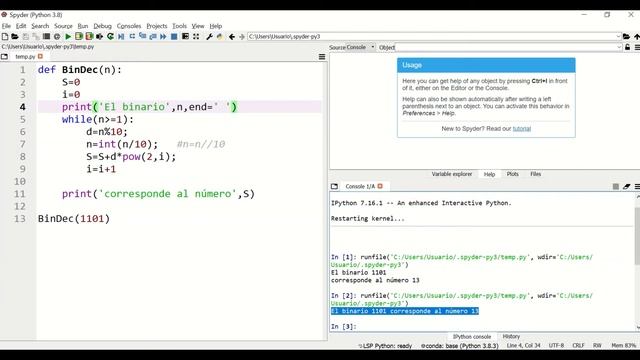The height and width of the screenshot is (360, 640).
Task: Click the Re-run last script icon
Action: click(x=110, y=37)
